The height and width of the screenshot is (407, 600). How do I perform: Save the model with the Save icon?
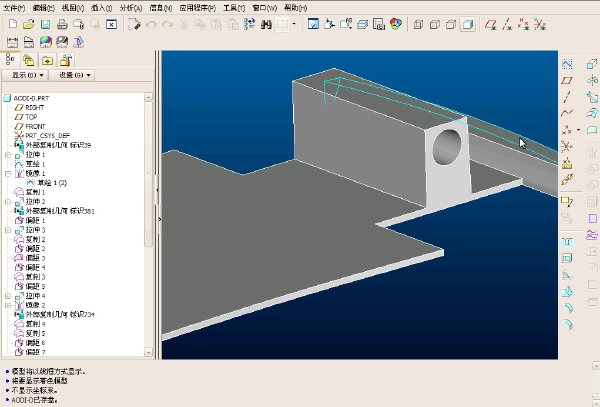[46, 24]
